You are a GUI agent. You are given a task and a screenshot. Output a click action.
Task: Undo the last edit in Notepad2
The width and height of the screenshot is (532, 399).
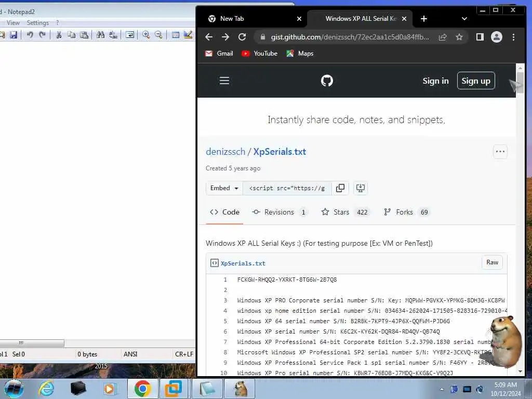pyautogui.click(x=30, y=35)
